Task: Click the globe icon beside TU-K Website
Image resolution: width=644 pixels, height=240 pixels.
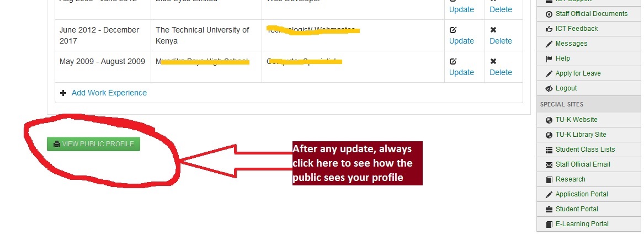Action: [x=549, y=120]
